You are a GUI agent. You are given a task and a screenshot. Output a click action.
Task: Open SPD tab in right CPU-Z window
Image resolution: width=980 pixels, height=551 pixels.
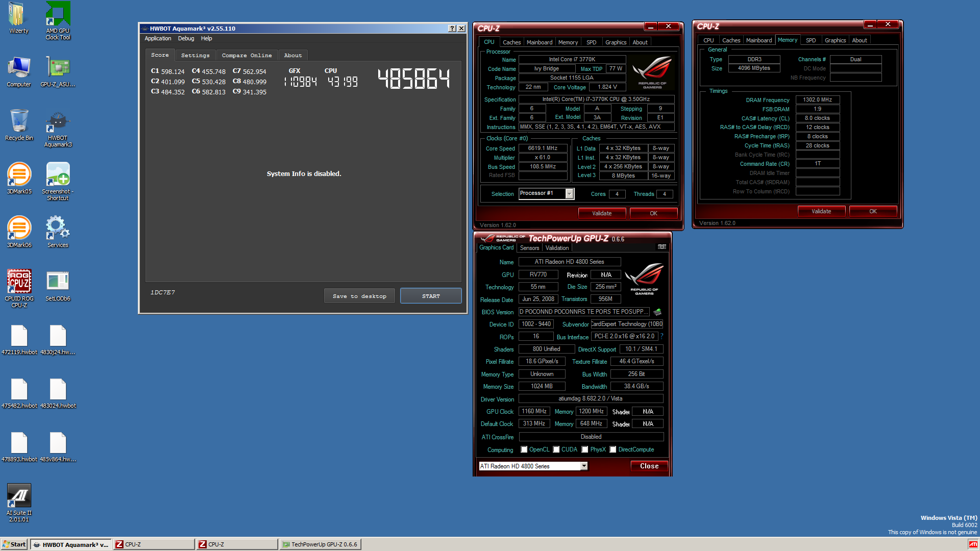[x=811, y=40]
